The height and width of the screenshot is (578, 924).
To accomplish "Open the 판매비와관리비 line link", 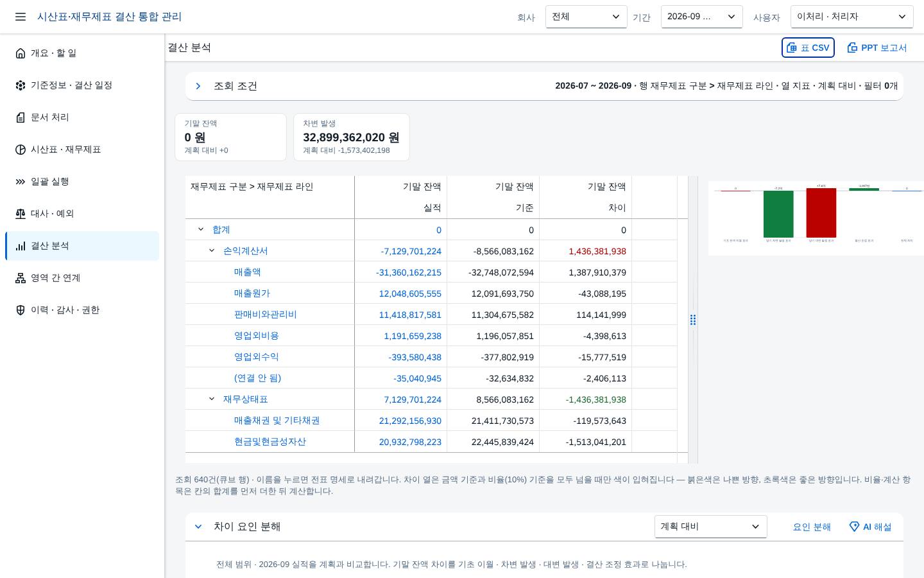I will pos(266,315).
